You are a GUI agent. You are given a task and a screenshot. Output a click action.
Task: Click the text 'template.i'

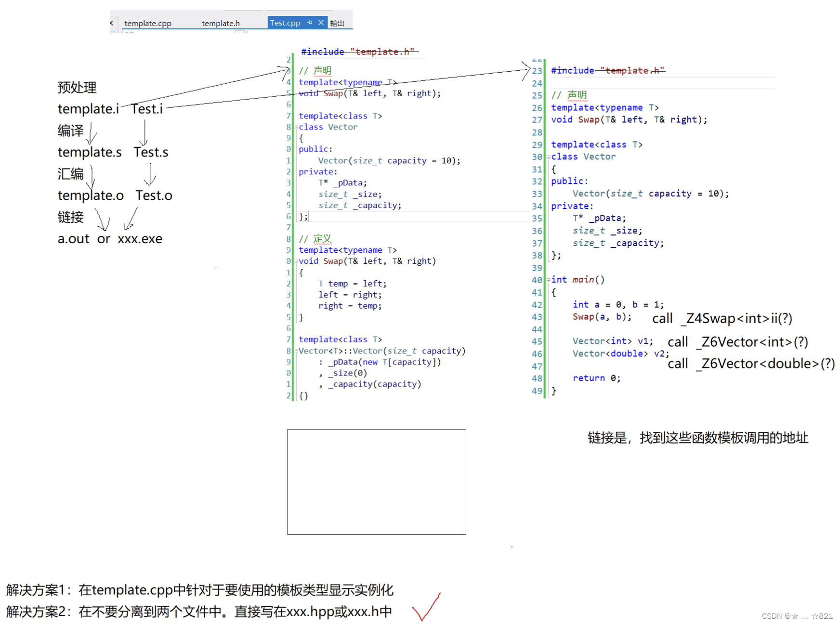[88, 109]
